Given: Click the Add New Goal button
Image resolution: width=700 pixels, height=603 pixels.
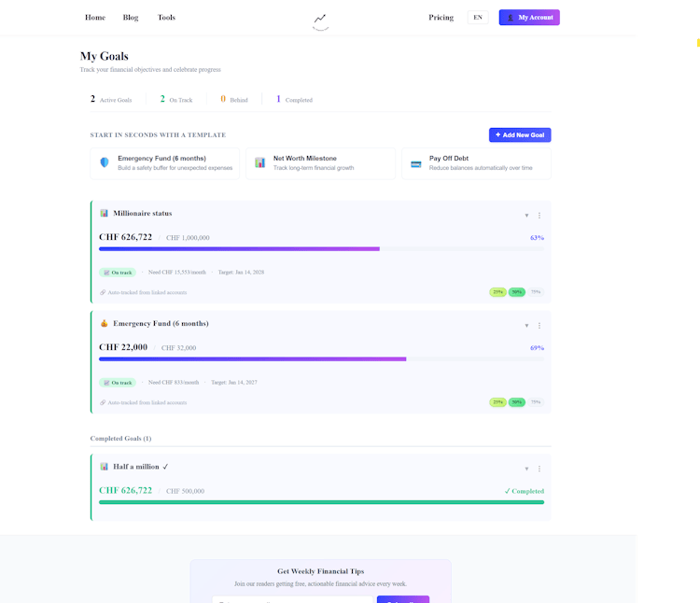Looking at the screenshot, I should click(x=520, y=135).
